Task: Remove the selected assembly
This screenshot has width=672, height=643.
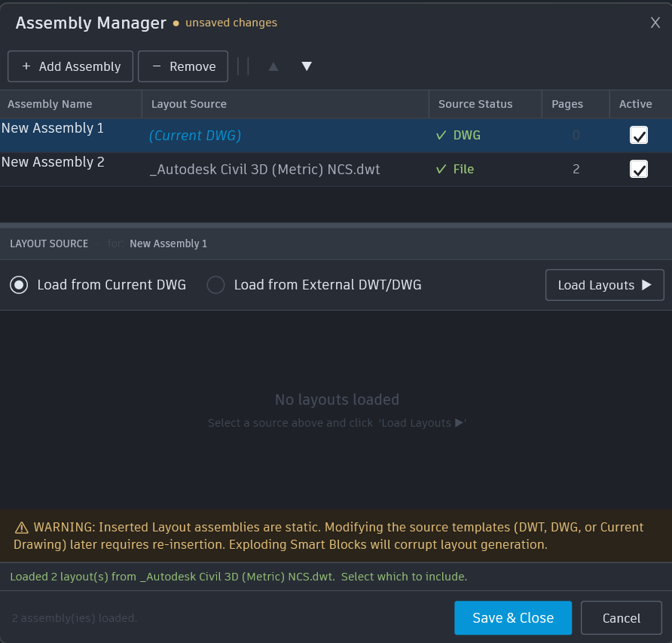Action: point(183,66)
